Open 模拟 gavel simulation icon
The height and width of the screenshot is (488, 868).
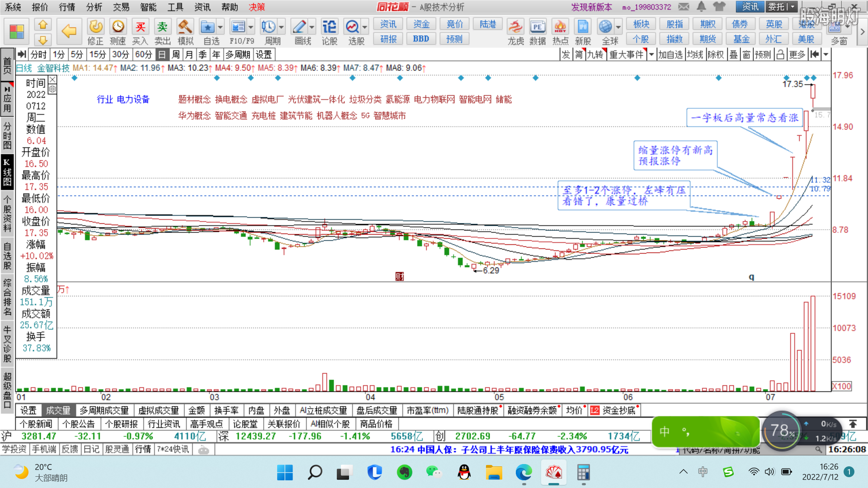coord(185,27)
